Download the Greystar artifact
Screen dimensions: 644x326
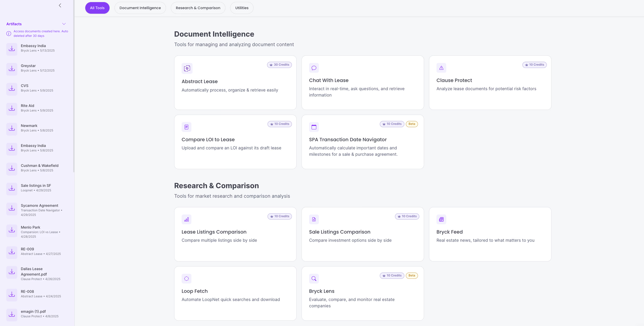point(12,68)
